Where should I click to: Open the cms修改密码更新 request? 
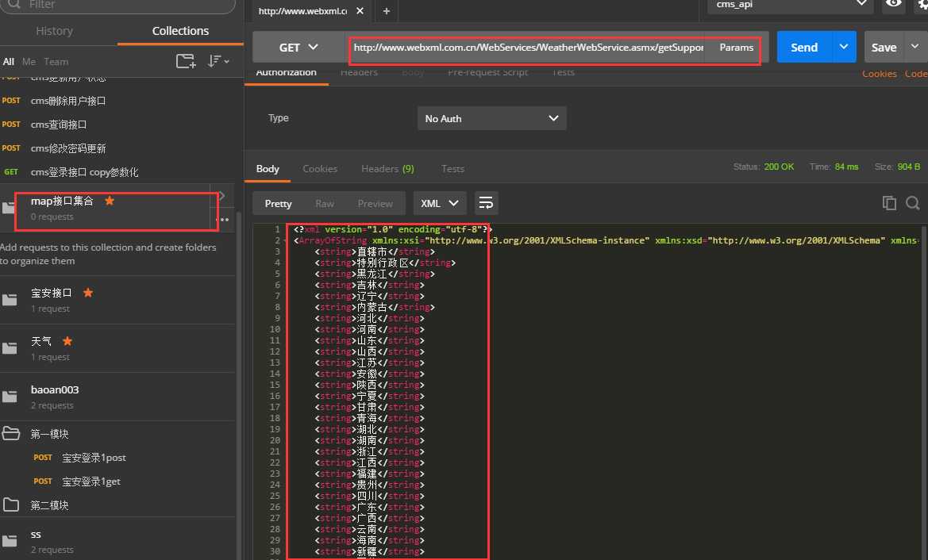117,148
